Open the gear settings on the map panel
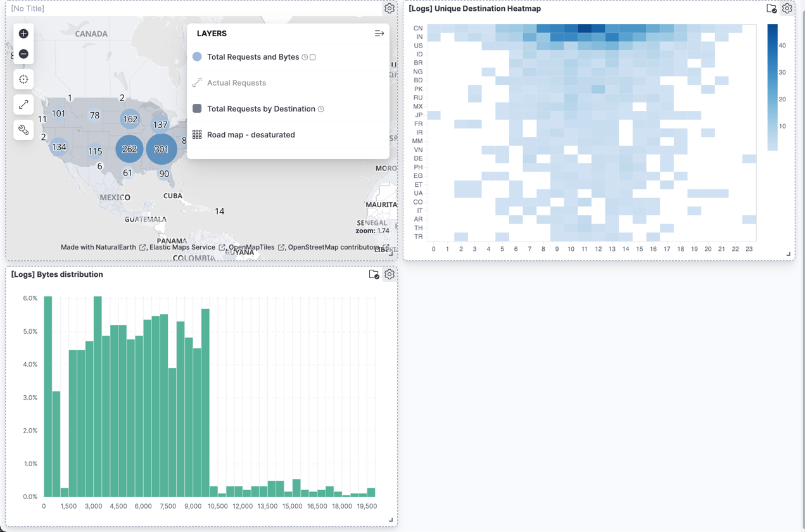Viewport: 805px width, 532px height. pos(390,8)
